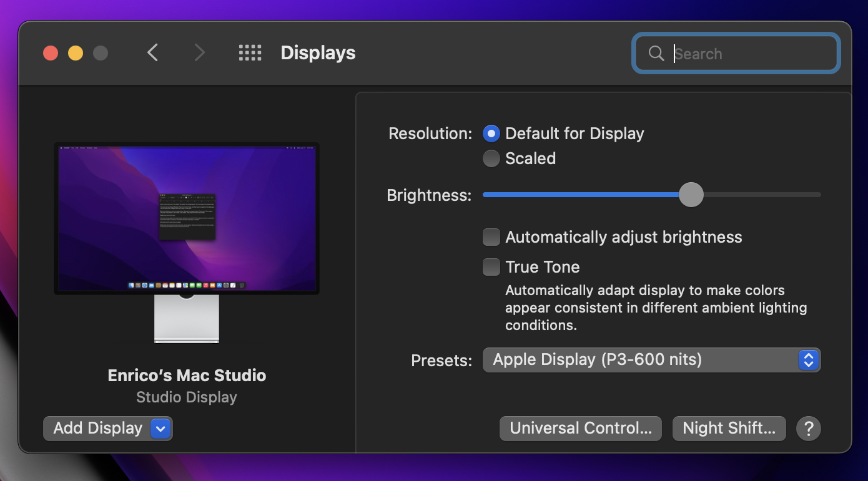Image resolution: width=868 pixels, height=481 pixels.
Task: Go forward with the right chevron
Action: [x=199, y=53]
